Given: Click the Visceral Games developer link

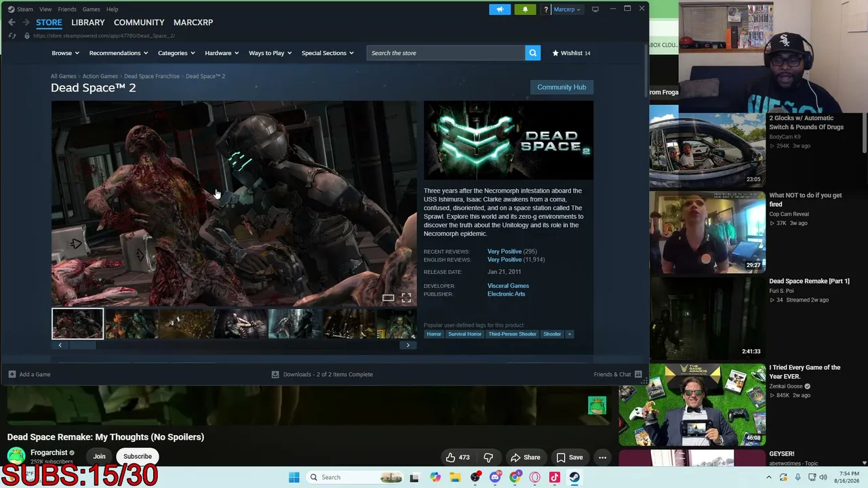Looking at the screenshot, I should coord(508,286).
